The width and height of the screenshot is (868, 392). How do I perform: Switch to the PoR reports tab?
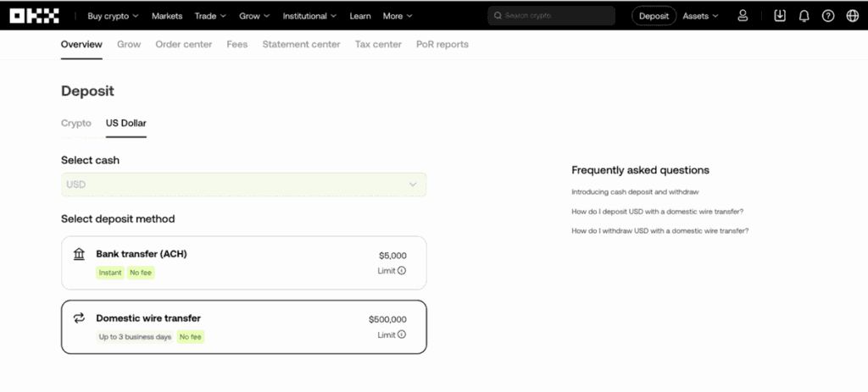(x=442, y=44)
